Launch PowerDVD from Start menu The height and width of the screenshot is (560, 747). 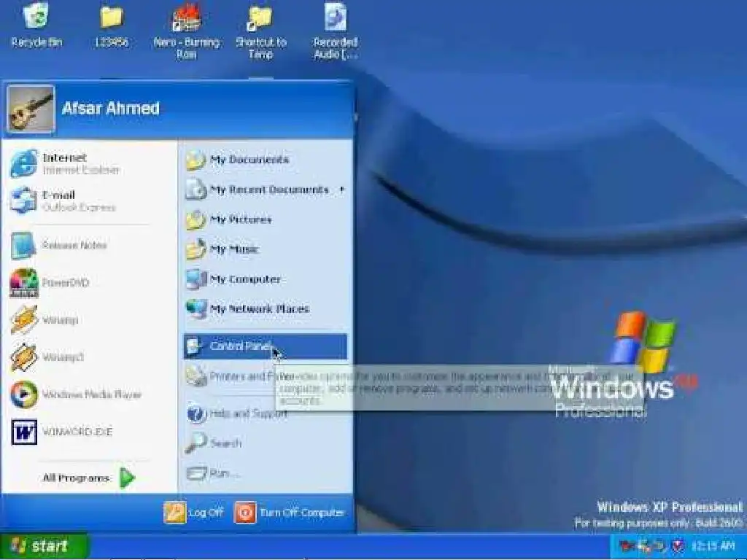point(49,282)
